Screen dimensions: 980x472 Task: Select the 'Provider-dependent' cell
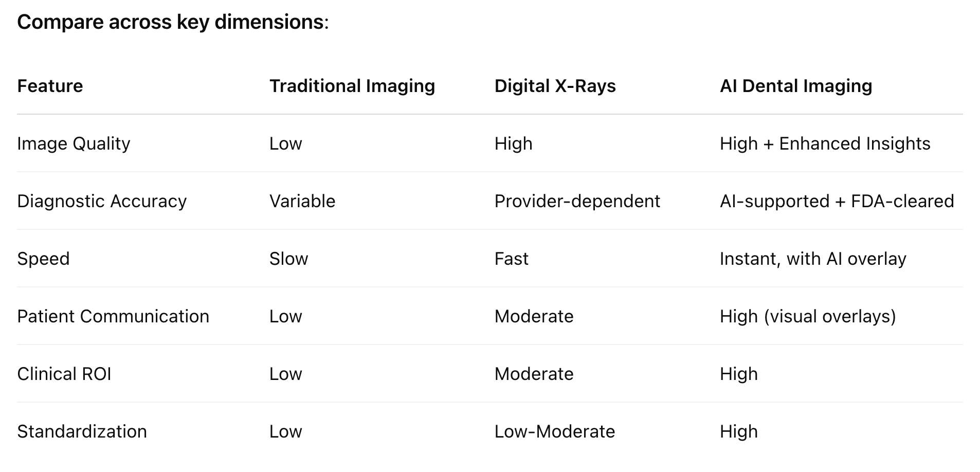click(x=577, y=201)
